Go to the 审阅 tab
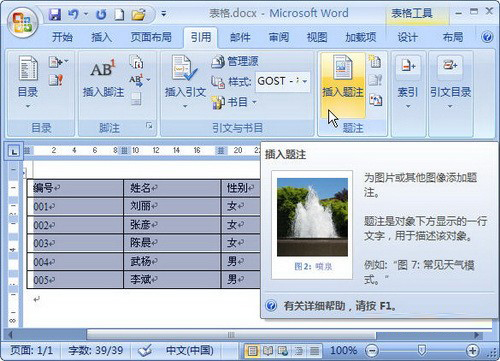The image size is (500, 361). (279, 37)
